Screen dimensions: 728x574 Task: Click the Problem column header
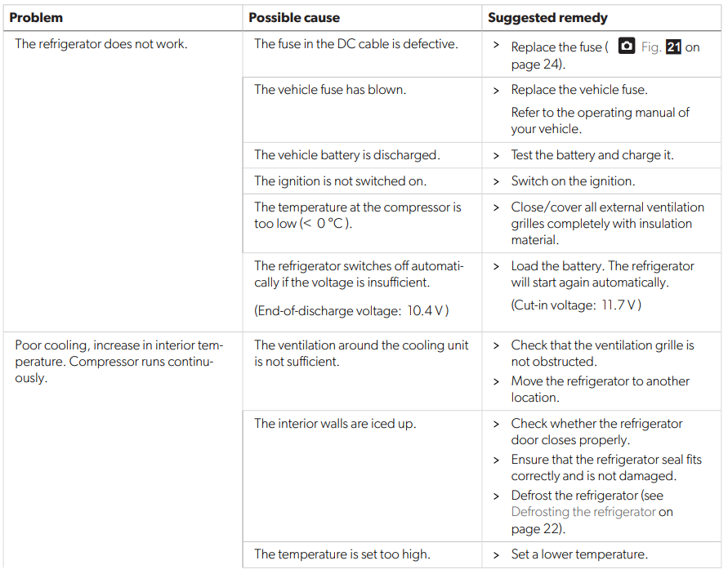click(36, 17)
